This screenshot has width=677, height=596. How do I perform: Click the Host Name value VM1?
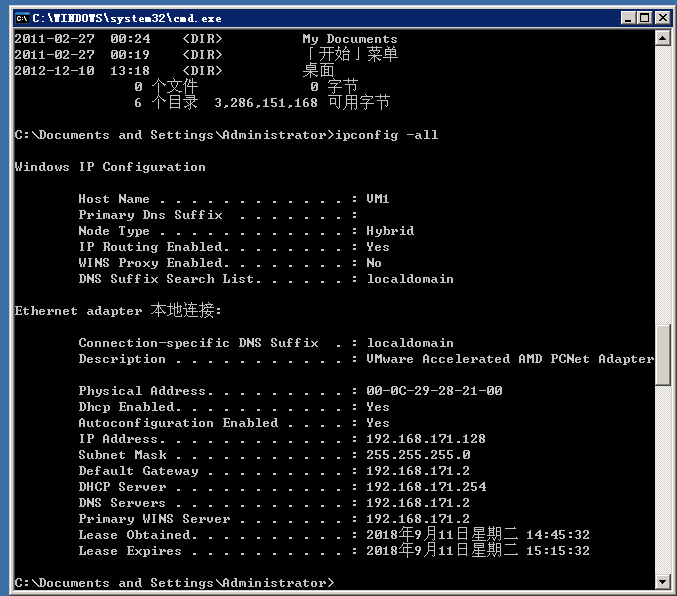(x=378, y=199)
